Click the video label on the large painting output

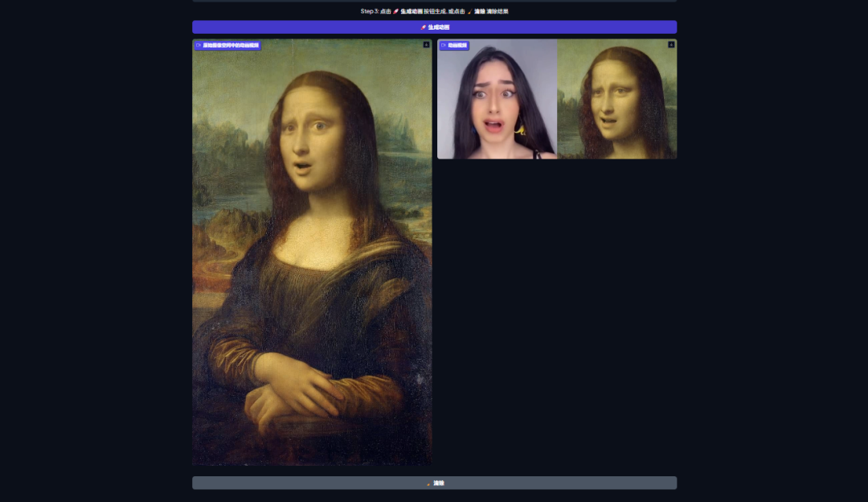pos(227,45)
